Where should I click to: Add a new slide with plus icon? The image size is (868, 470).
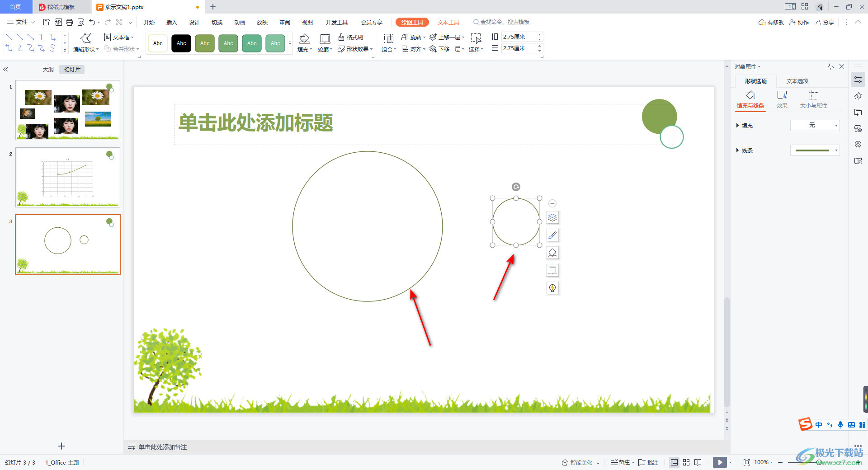click(61, 446)
